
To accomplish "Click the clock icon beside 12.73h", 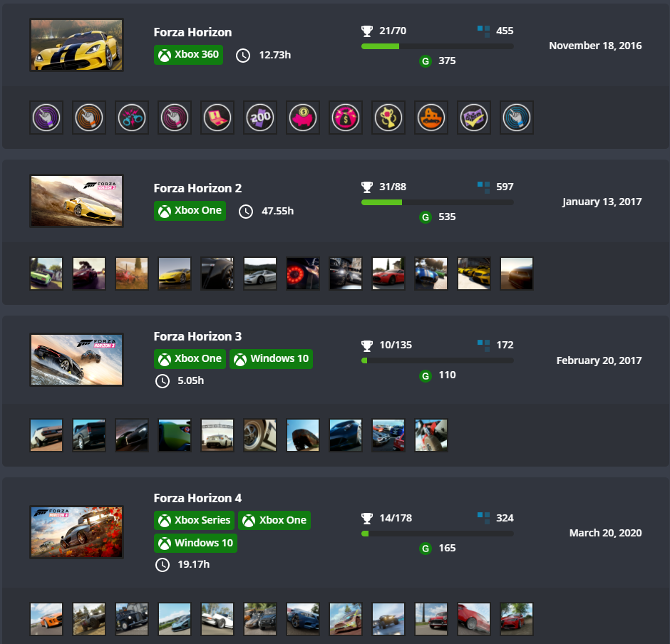I will (243, 55).
